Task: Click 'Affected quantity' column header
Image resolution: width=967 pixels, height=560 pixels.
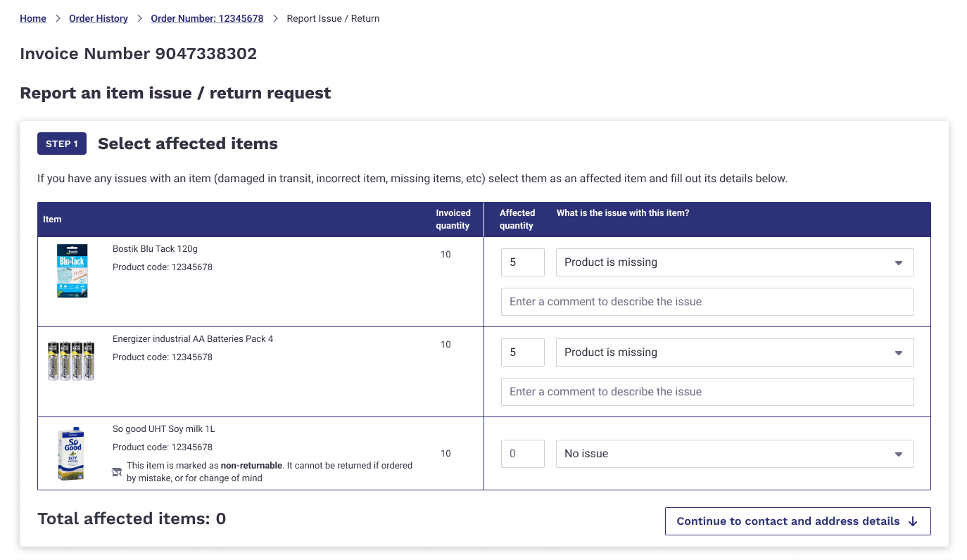Action: coord(517,219)
